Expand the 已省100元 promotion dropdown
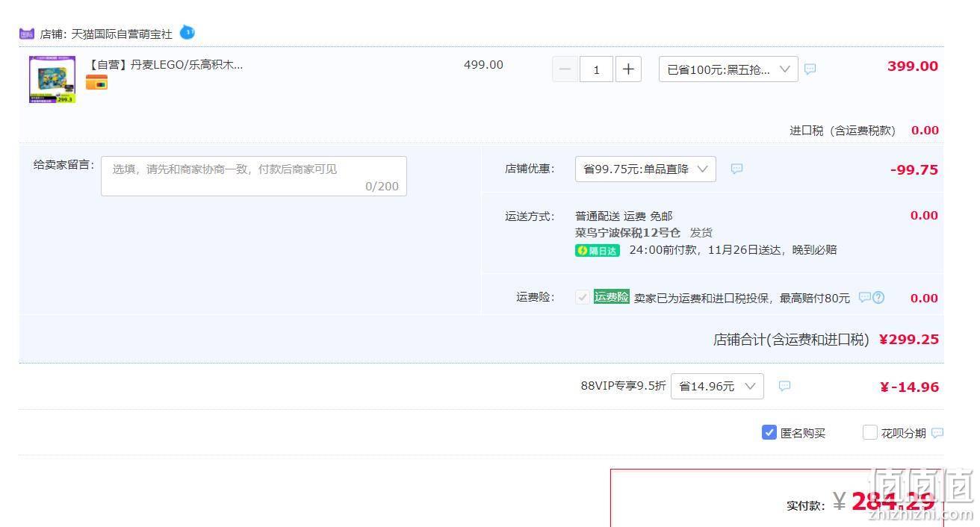Image resolution: width=980 pixels, height=527 pixels. [728, 69]
